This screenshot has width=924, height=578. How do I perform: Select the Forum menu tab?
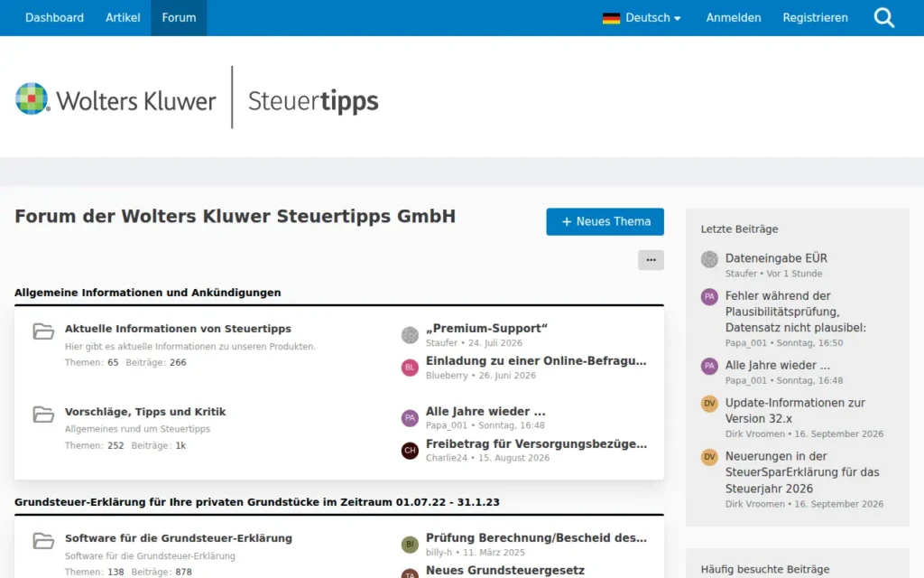tap(180, 18)
